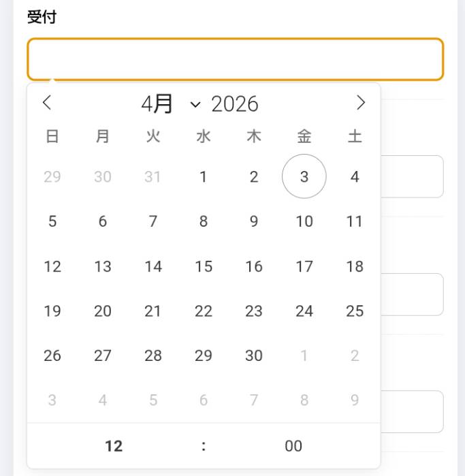Go to previous month arrow

pyautogui.click(x=47, y=103)
